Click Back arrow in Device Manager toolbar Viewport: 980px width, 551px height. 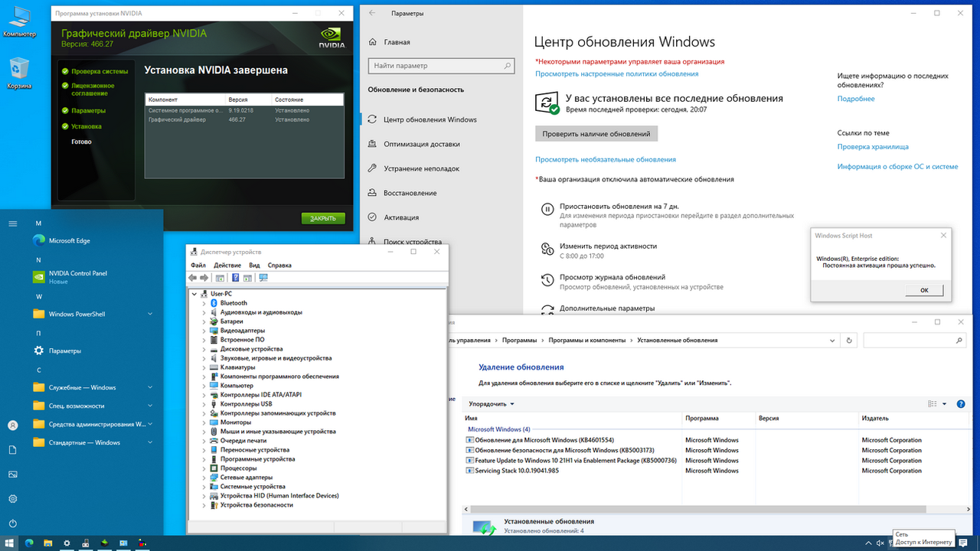193,278
